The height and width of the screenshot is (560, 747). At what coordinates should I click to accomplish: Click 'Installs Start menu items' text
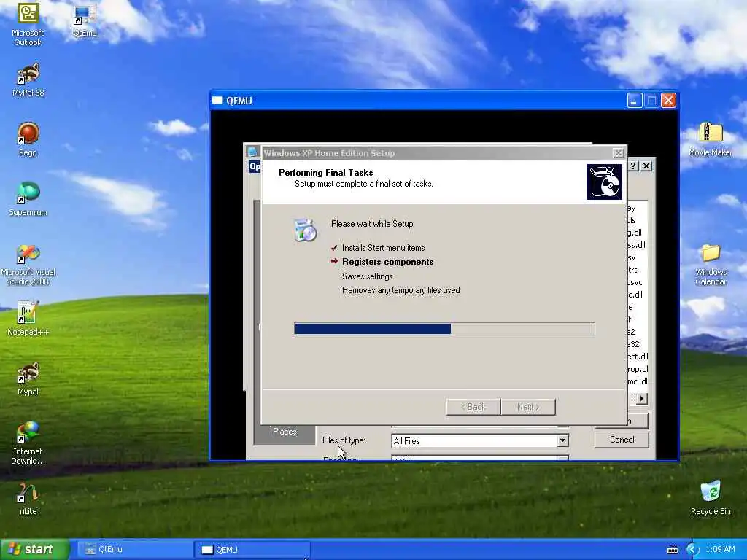[x=383, y=248]
